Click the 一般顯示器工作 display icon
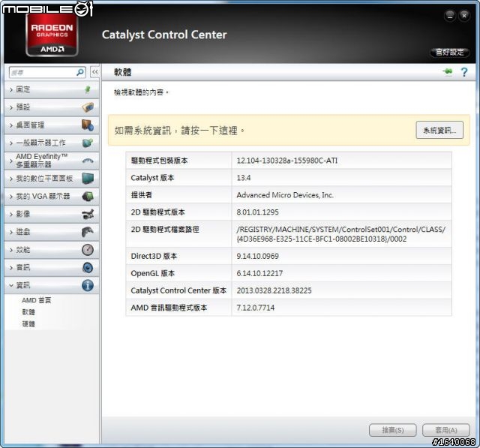 tap(88, 143)
